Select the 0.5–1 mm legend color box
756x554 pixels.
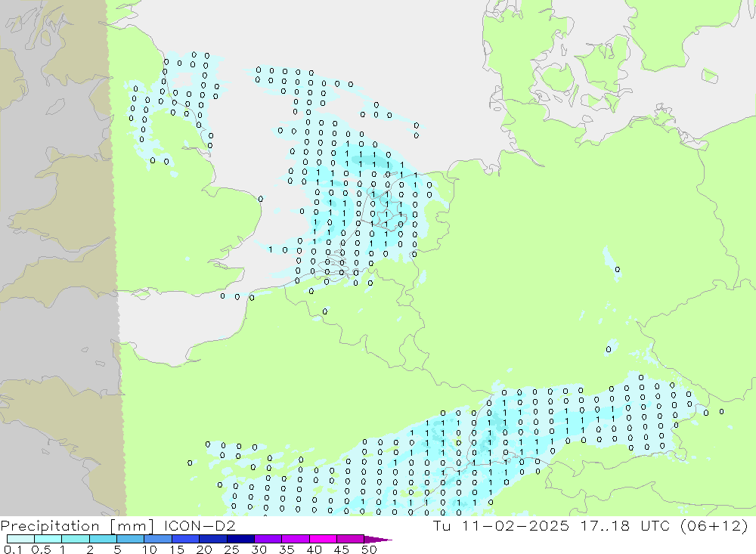coord(48,539)
